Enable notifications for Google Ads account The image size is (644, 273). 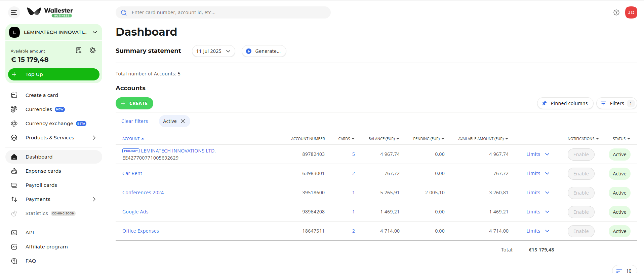[581, 212]
